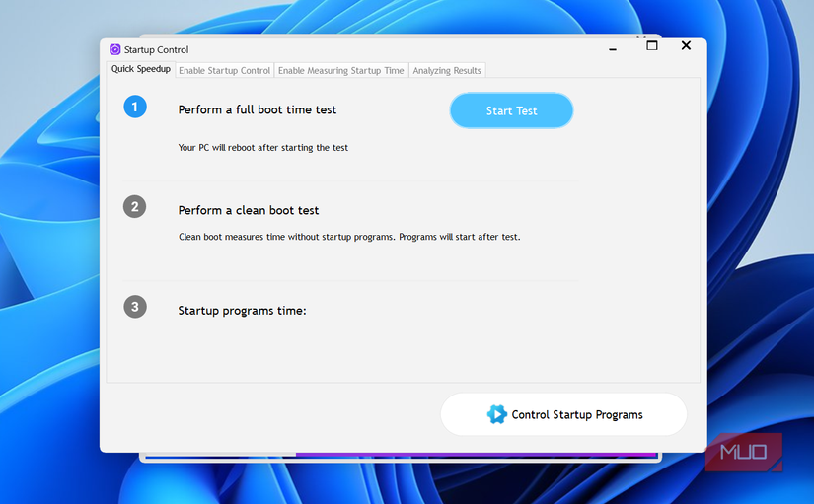
Task: Click the Start Test button
Action: 511,110
